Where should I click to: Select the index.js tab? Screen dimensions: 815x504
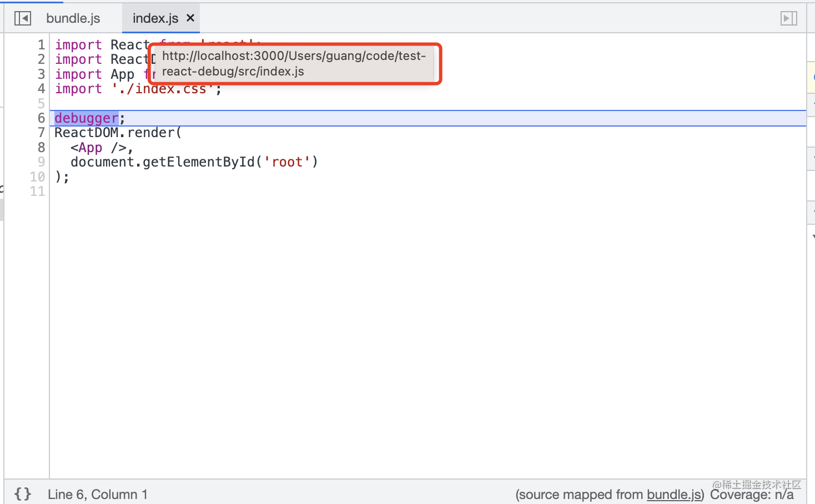155,18
